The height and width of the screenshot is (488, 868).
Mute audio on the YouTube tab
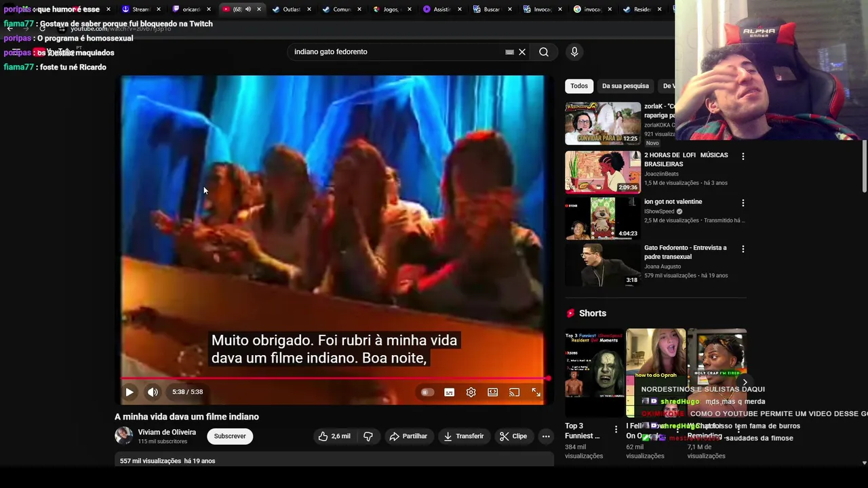248,9
